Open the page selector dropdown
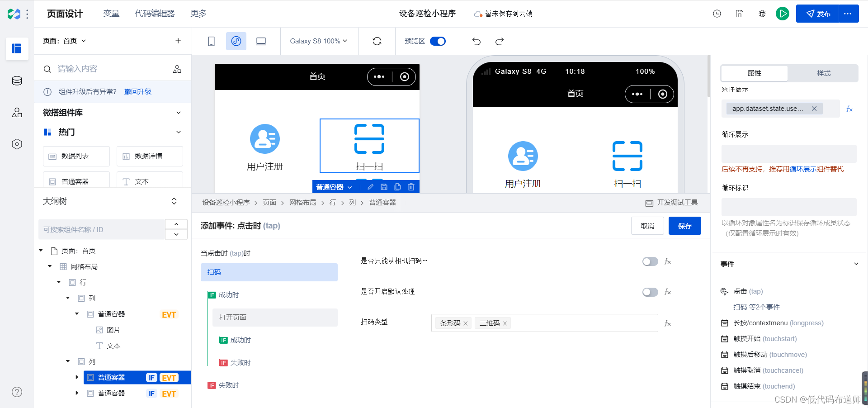 click(x=65, y=41)
